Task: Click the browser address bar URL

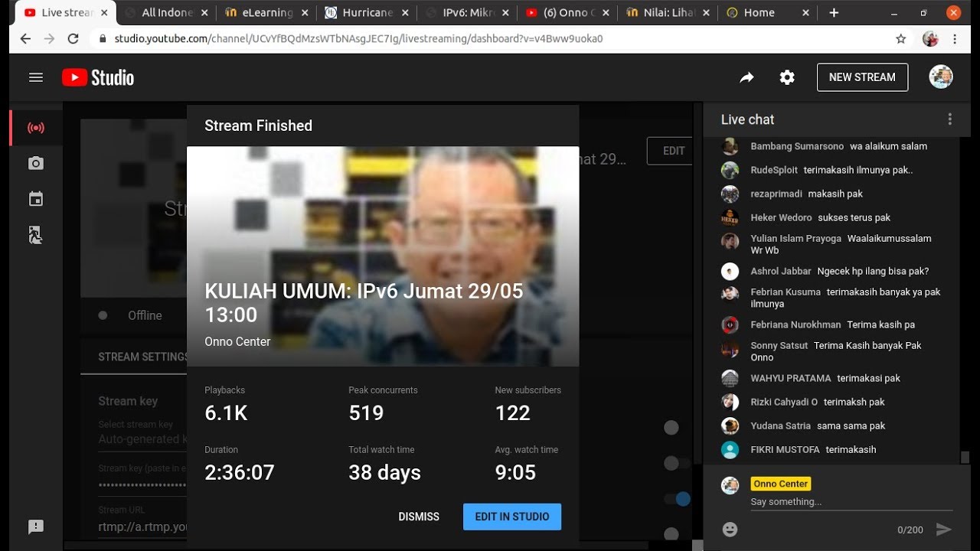Action: 359,38
